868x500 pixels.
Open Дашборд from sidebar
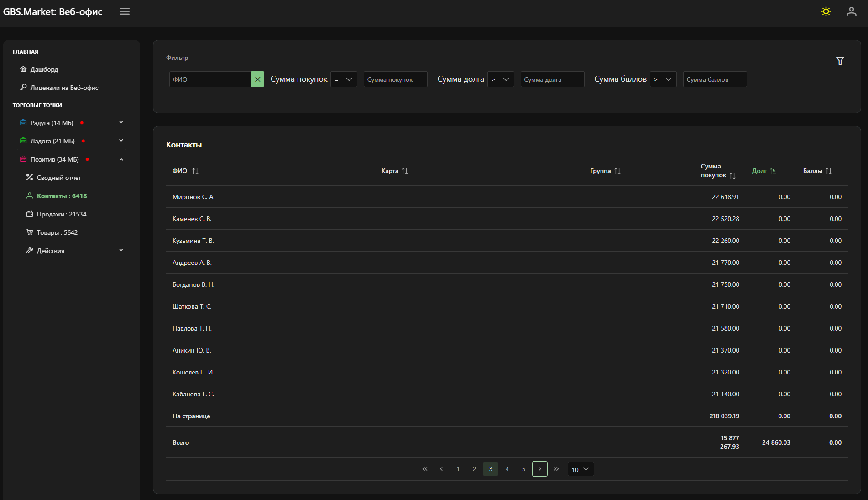[x=44, y=69]
